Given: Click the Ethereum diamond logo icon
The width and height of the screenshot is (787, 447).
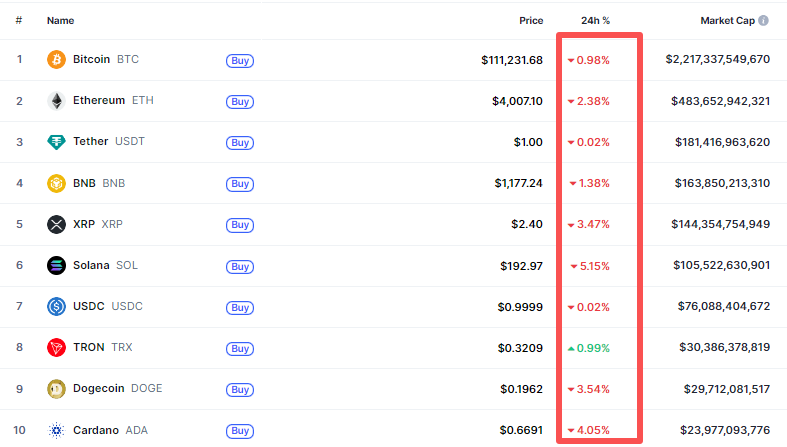Looking at the screenshot, I should (x=56, y=101).
